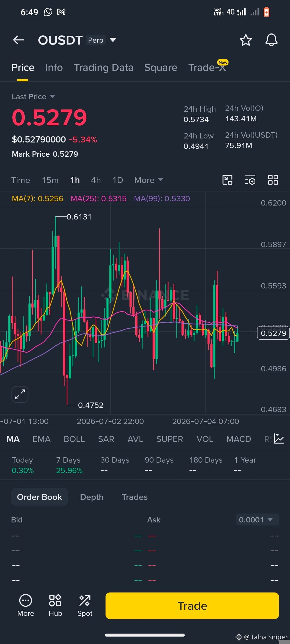
Task: Tap the Ask column header
Action: (x=154, y=520)
